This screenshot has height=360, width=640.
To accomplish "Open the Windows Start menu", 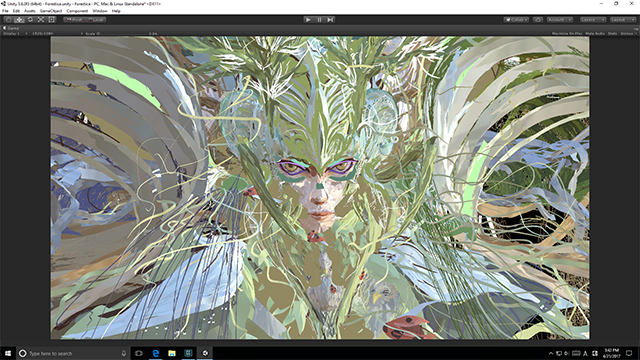I will 8,353.
